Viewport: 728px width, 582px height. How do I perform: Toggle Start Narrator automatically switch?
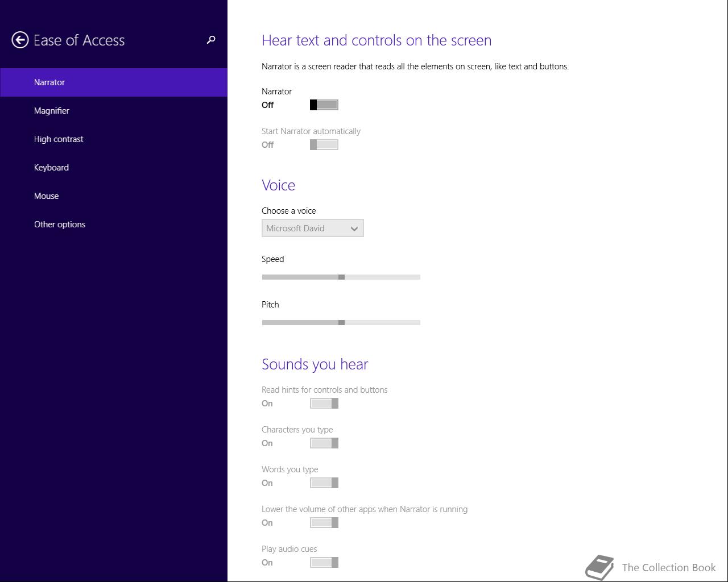click(x=324, y=144)
